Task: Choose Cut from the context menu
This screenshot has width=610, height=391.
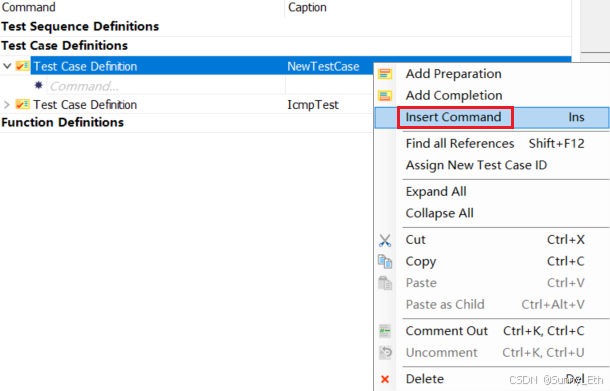Action: click(492, 240)
